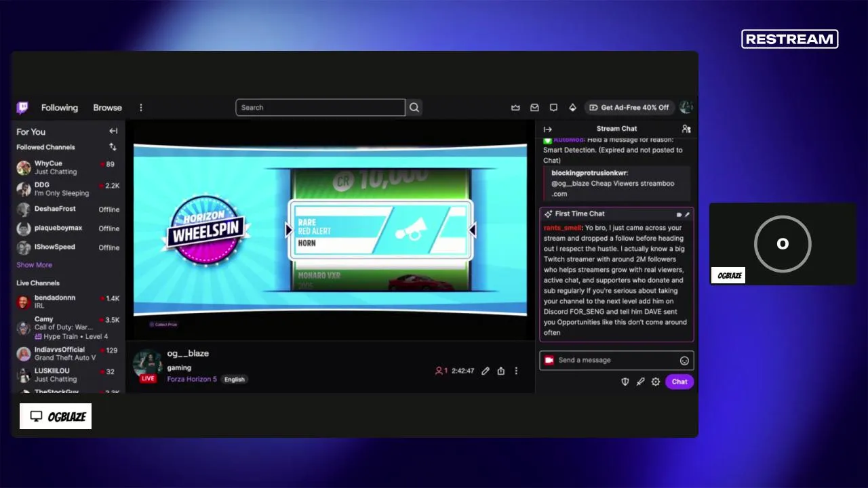The width and height of the screenshot is (868, 488).
Task: Open DeshaeFrost offline channel
Action: click(x=68, y=209)
